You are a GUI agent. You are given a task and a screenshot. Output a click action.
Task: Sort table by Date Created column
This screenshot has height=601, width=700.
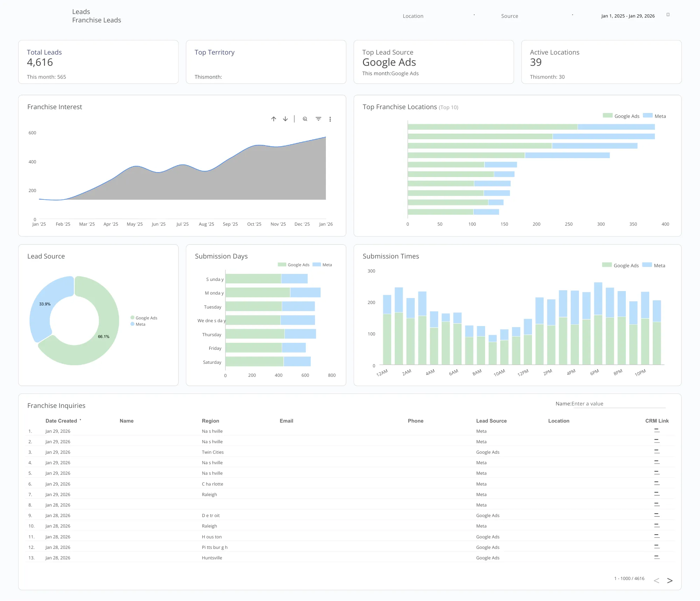(61, 421)
